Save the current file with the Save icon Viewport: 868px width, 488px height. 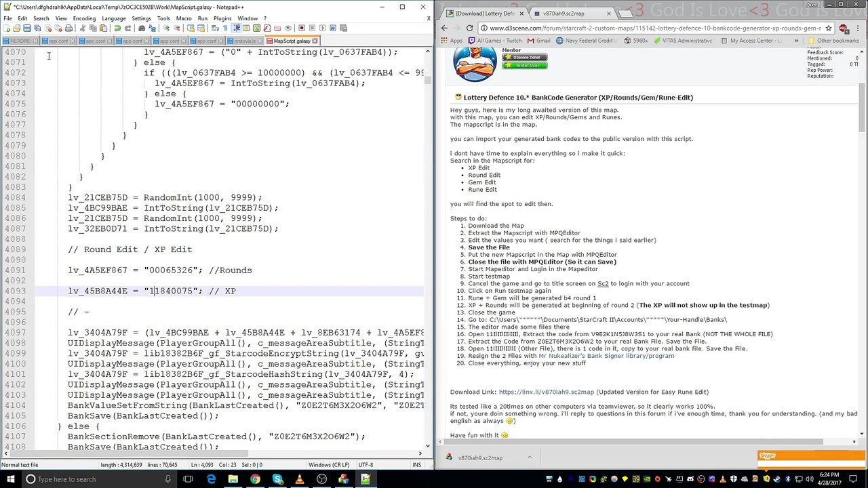(26, 28)
